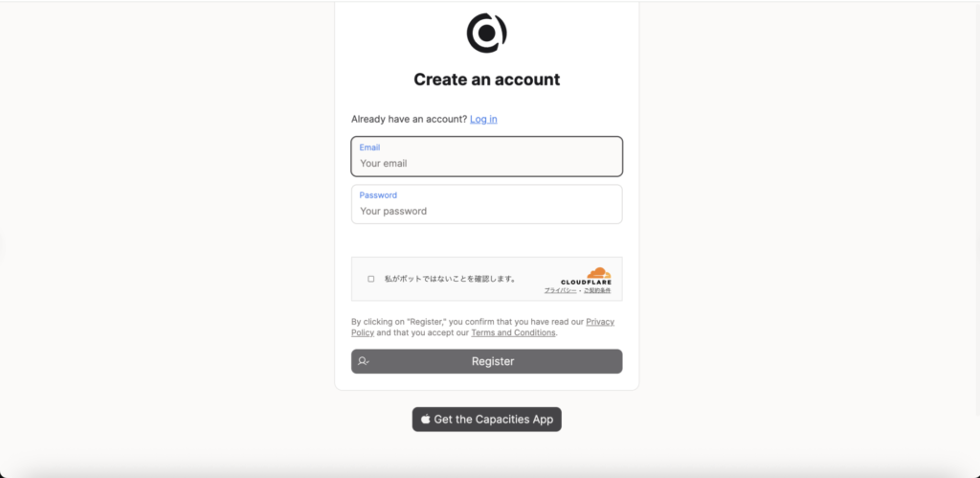
Task: Open the Terms and Conditions link
Action: (x=513, y=332)
